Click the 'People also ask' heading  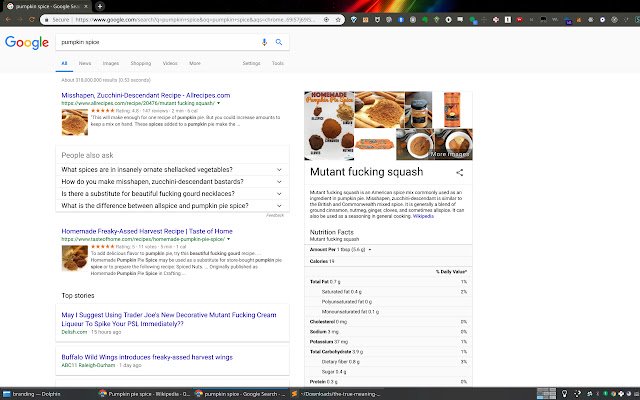[87, 156]
